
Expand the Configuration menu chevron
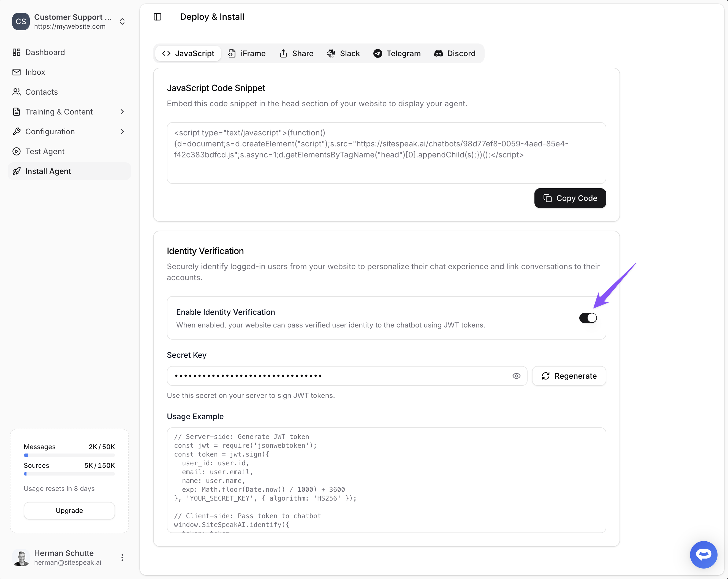[122, 132]
